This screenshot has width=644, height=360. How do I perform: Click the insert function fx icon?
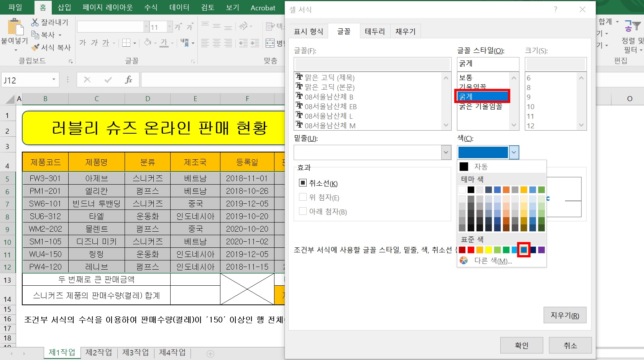[x=128, y=80]
